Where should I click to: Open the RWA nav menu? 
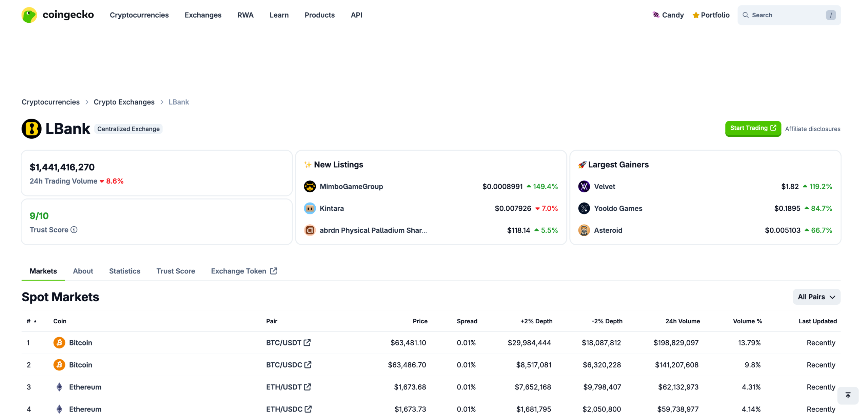click(x=245, y=15)
